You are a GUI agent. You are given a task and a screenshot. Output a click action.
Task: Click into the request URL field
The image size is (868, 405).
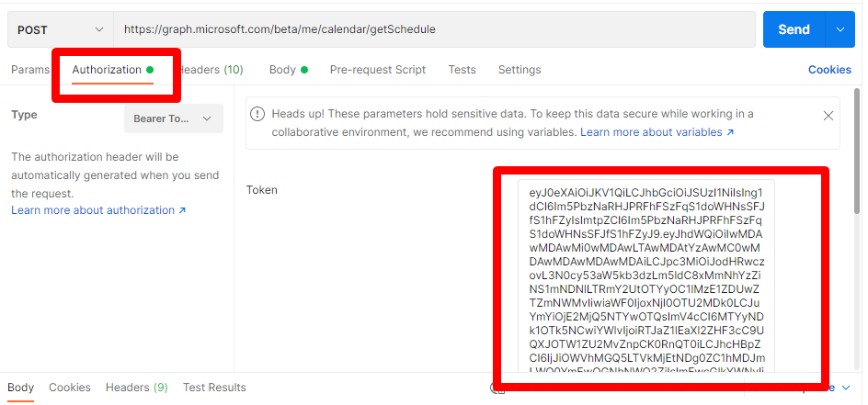(432, 29)
